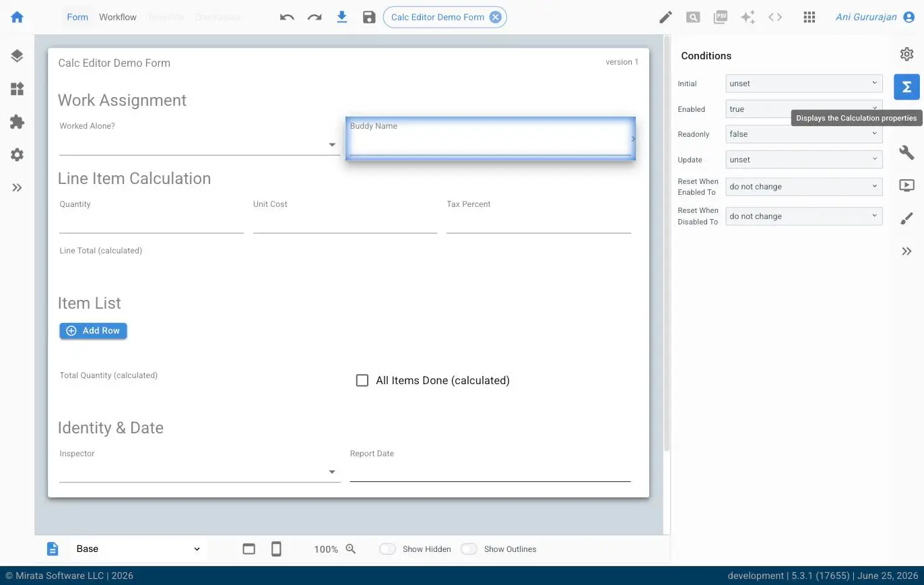Open the wrench tools panel

click(906, 152)
